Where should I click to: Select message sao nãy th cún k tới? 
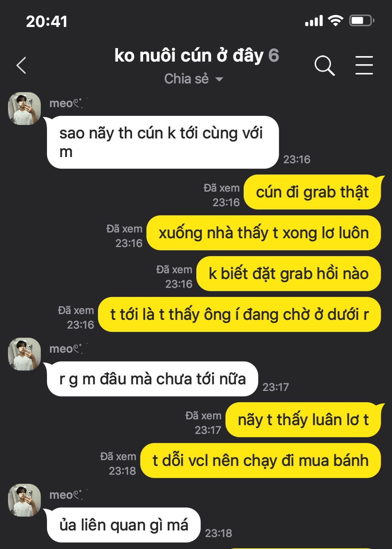pos(162,142)
